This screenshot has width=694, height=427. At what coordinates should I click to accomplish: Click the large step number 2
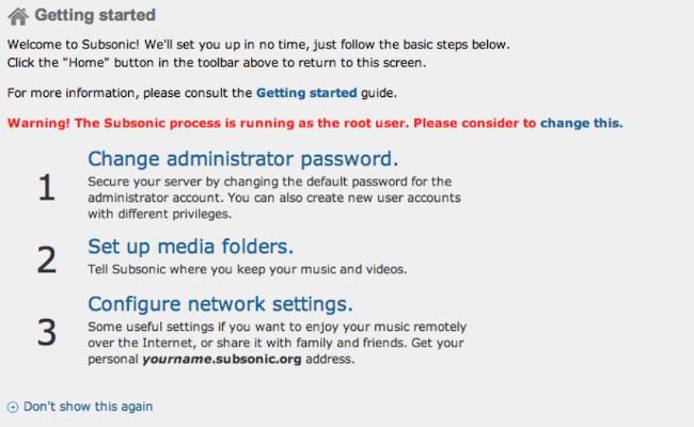coord(45,259)
